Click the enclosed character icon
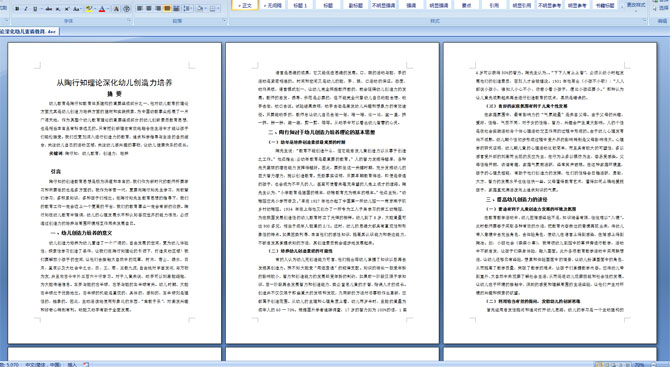The height and width of the screenshot is (367, 670). (126, 9)
